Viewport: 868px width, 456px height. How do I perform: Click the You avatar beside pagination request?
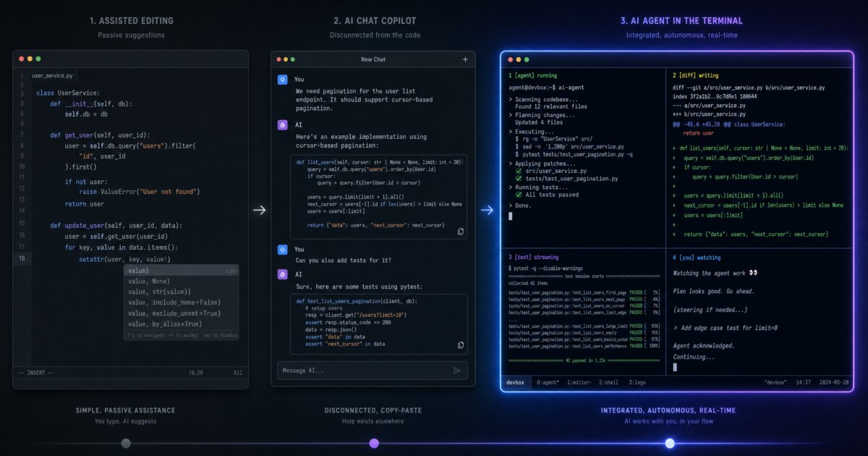[283, 80]
